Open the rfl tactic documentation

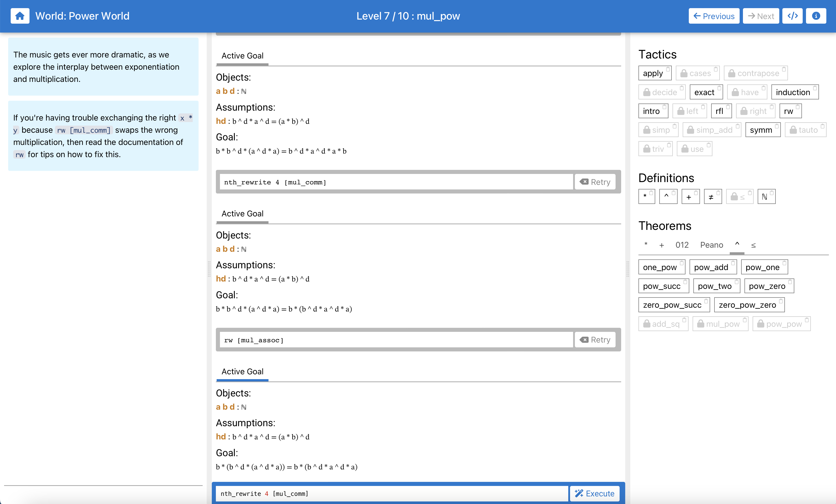pyautogui.click(x=721, y=111)
